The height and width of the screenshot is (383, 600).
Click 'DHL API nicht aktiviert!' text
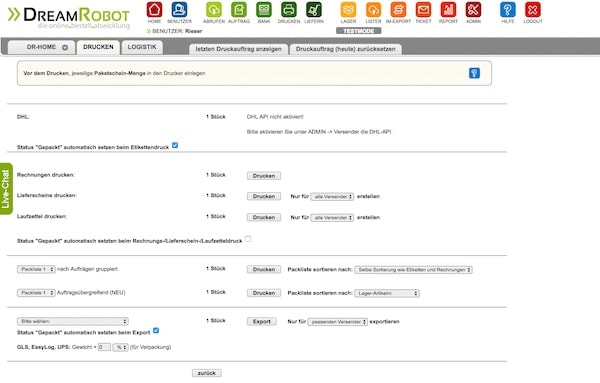pos(275,117)
